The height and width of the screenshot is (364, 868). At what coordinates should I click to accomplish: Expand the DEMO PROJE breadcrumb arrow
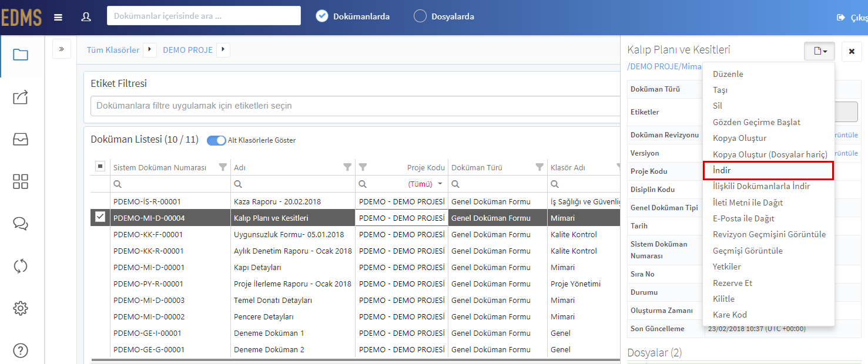click(223, 50)
